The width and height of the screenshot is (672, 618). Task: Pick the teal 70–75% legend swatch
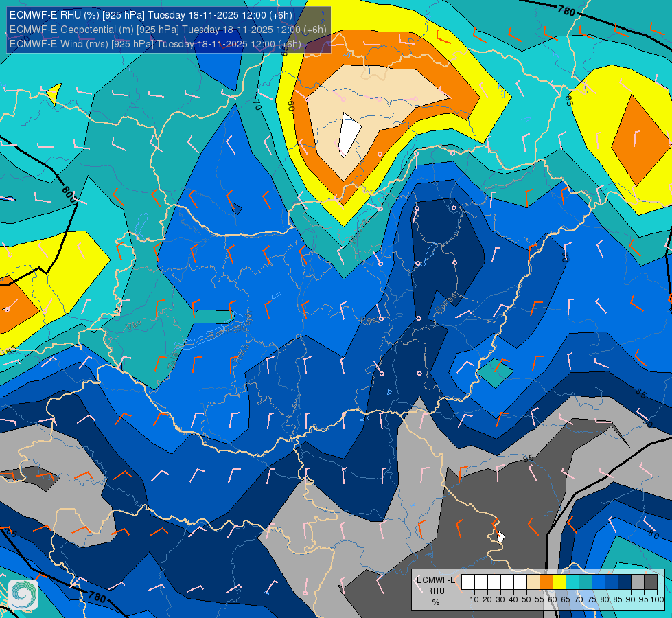point(586,582)
